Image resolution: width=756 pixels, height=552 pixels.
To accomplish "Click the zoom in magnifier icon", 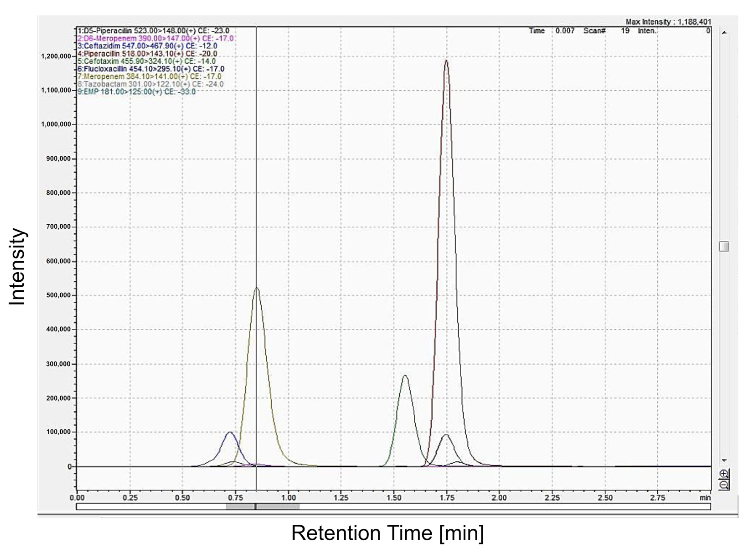I will [724, 473].
